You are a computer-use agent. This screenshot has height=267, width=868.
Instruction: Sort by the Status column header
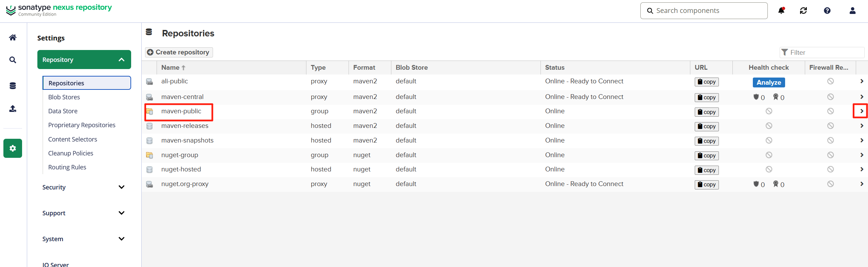[615, 67]
